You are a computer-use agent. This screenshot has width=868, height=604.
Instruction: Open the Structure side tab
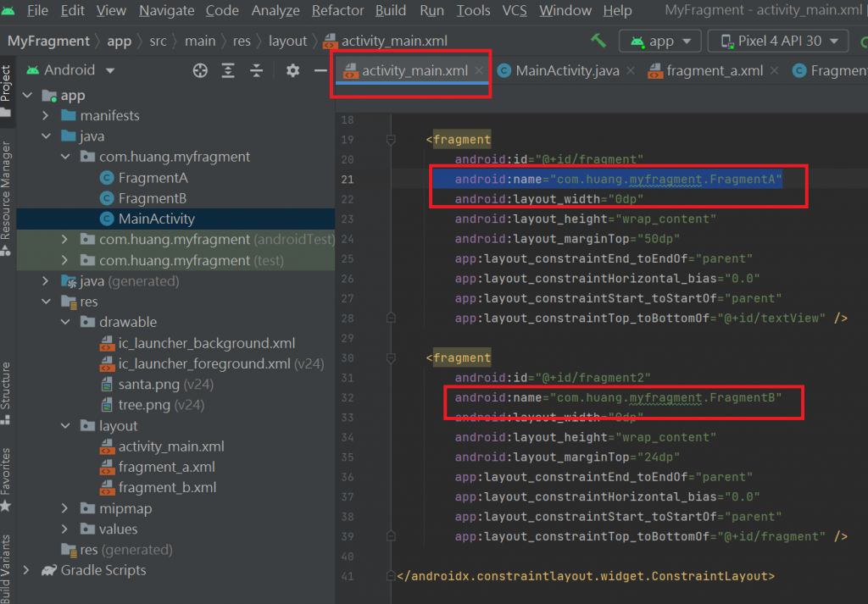tap(6, 393)
